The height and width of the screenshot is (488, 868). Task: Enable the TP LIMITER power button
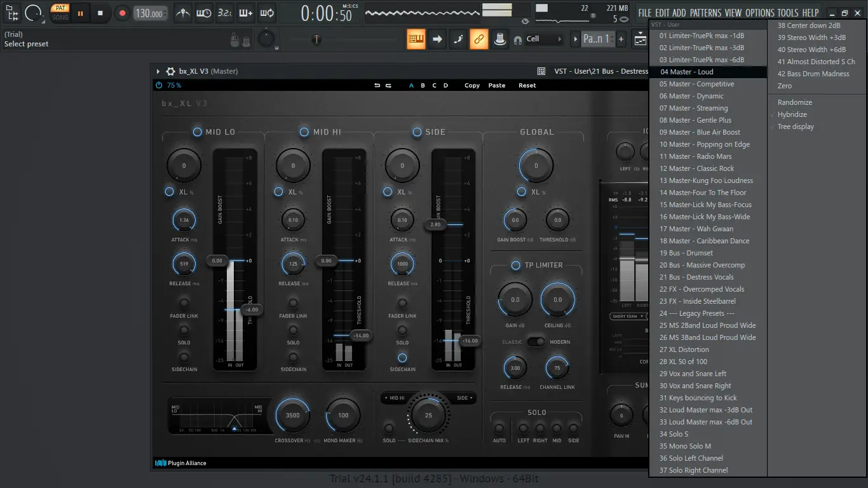coord(515,265)
